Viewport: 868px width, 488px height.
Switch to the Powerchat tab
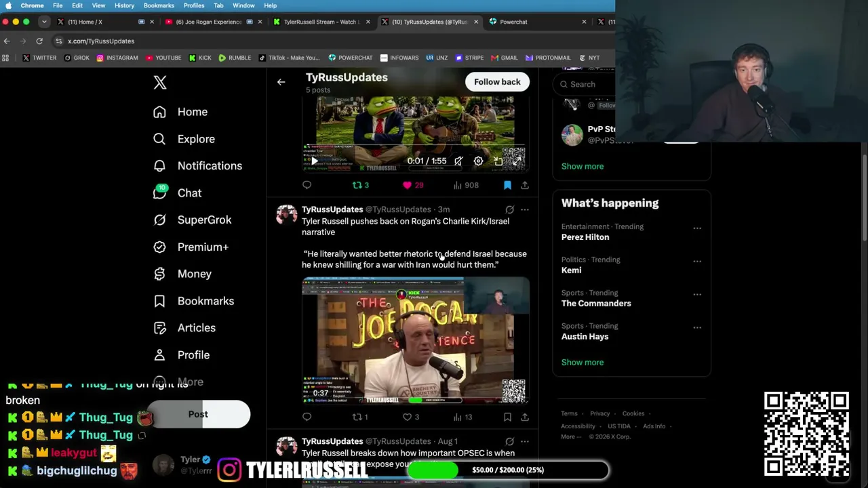tap(537, 22)
